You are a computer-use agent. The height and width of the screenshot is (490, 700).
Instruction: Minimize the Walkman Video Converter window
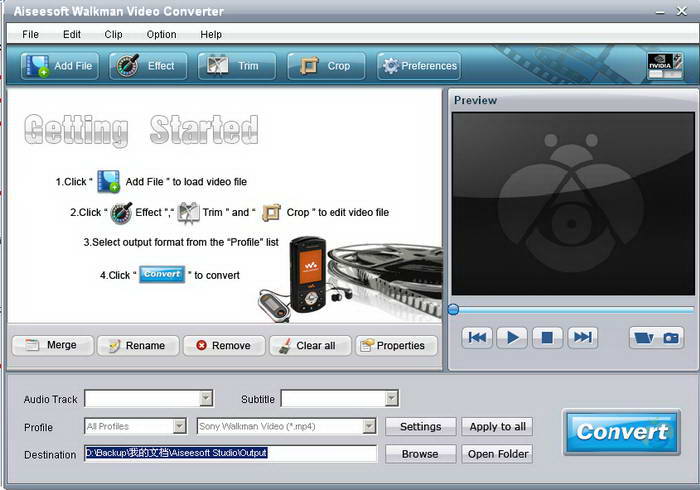pyautogui.click(x=660, y=12)
